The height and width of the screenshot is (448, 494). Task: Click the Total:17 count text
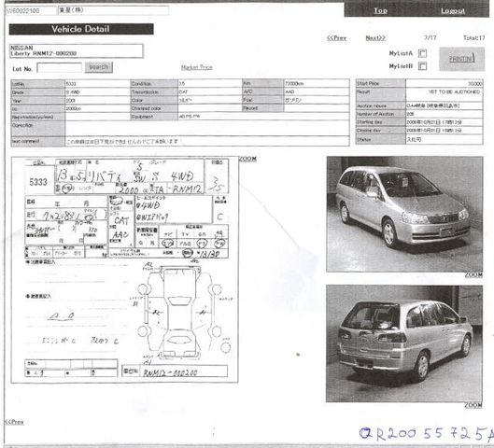point(473,37)
